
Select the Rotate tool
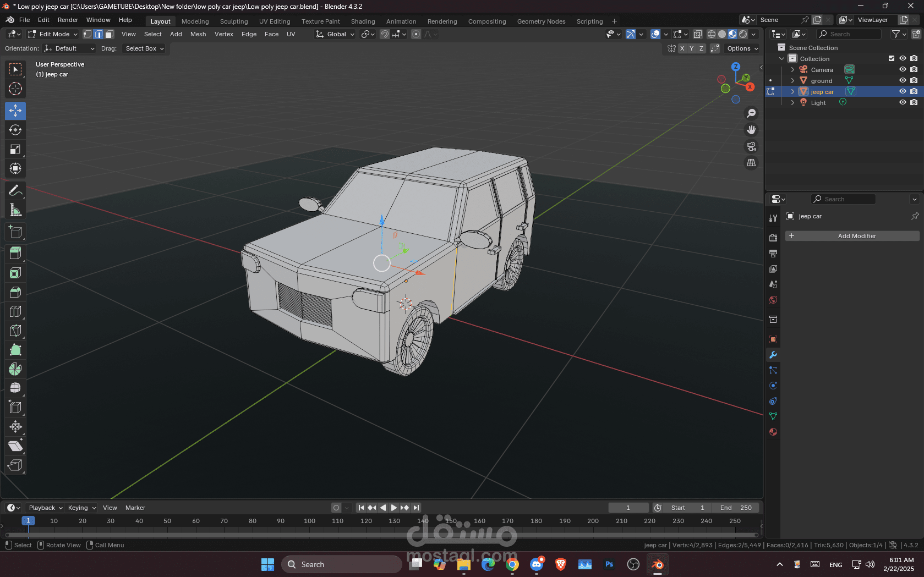coord(15,130)
